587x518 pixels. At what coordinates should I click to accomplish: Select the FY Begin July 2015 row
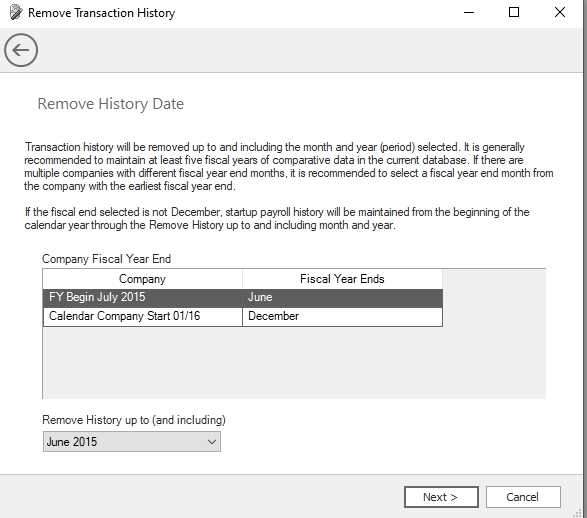point(243,298)
